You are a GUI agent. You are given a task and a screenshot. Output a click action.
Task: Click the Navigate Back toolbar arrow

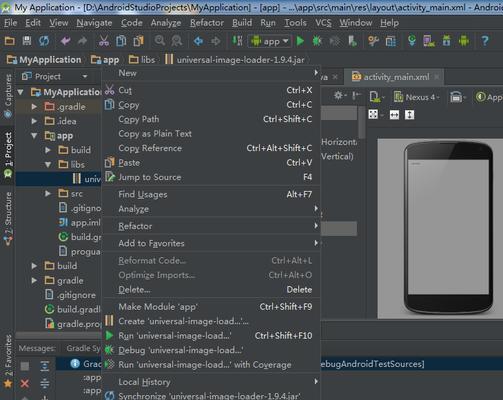pyautogui.click(x=198, y=41)
